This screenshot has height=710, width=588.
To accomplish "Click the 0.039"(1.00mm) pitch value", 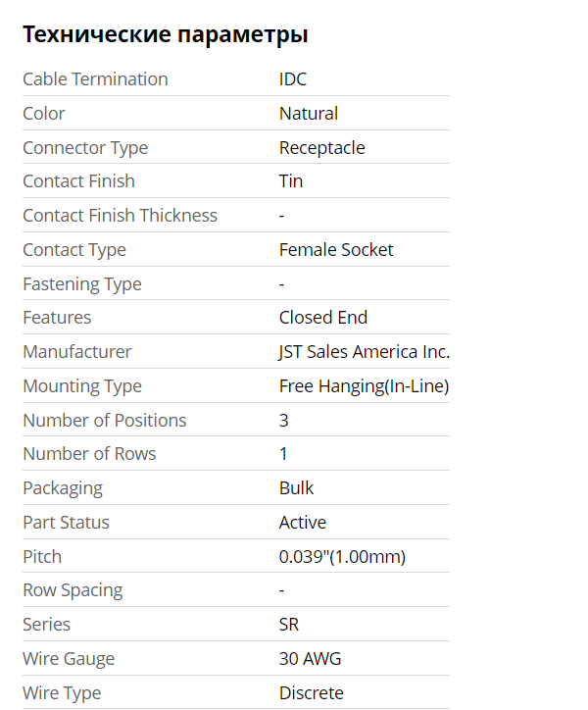I will point(342,557).
